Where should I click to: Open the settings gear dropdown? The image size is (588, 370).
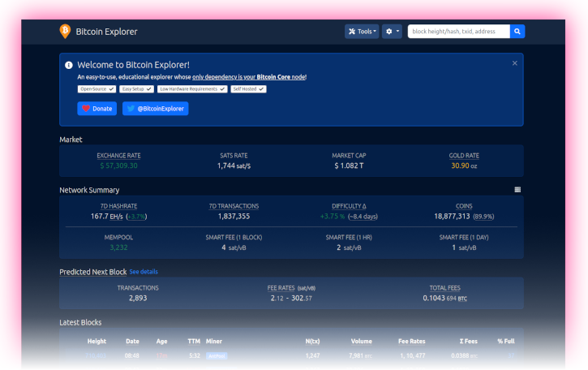pyautogui.click(x=393, y=32)
